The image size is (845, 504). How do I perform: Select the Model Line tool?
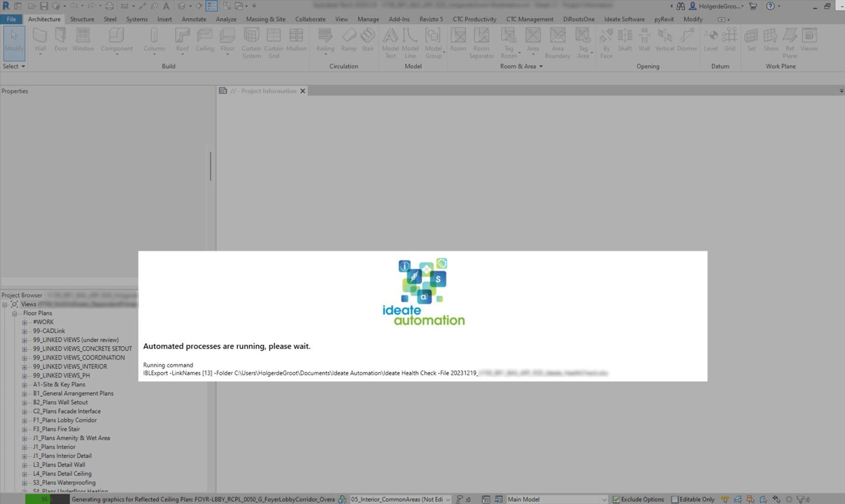click(x=410, y=43)
